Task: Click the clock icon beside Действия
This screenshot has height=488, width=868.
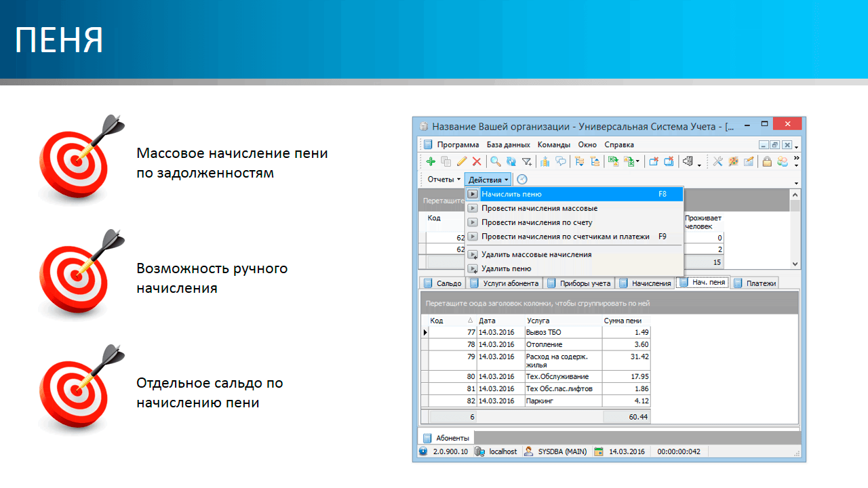Action: coord(521,180)
